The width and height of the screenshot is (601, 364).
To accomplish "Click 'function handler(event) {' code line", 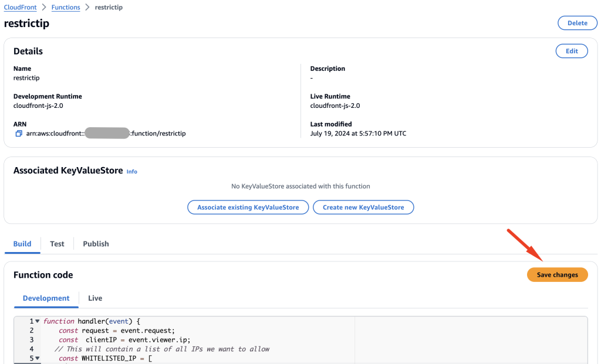I will pos(92,321).
